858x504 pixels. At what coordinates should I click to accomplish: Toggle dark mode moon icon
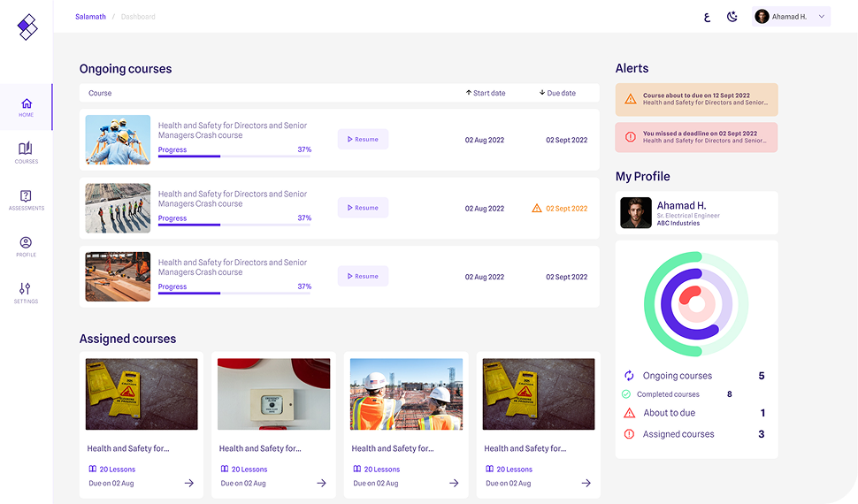pyautogui.click(x=732, y=17)
